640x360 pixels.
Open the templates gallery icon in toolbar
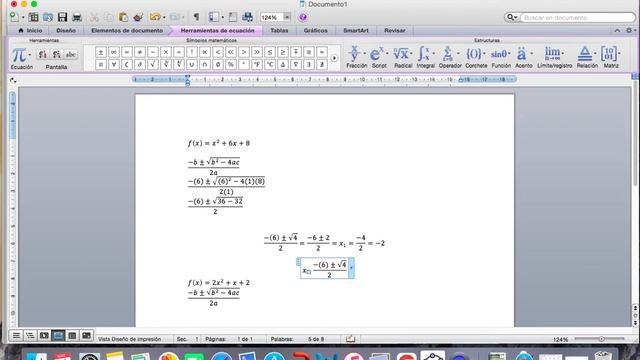pos(33,17)
